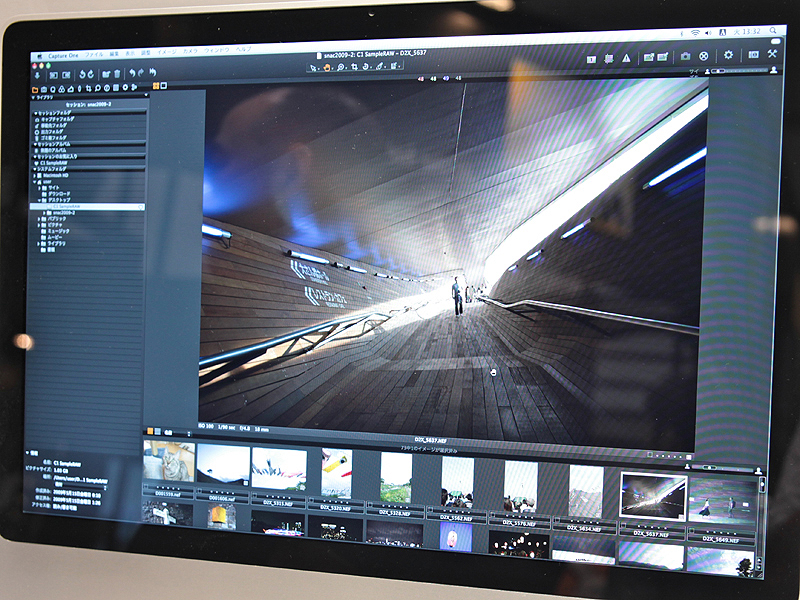The width and height of the screenshot is (800, 600).
Task: Open the browser sort dropdown
Action: click(x=178, y=433)
